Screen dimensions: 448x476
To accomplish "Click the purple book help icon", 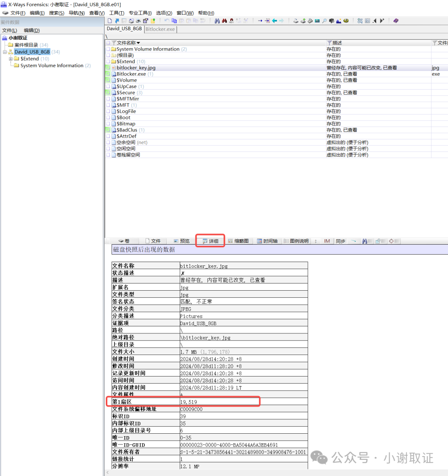I will (396, 21).
